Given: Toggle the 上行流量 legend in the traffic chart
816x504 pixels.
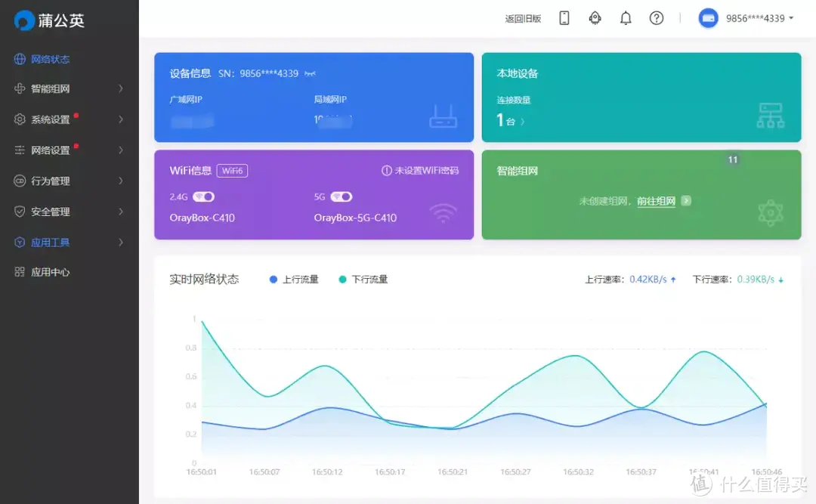Looking at the screenshot, I should [x=293, y=279].
